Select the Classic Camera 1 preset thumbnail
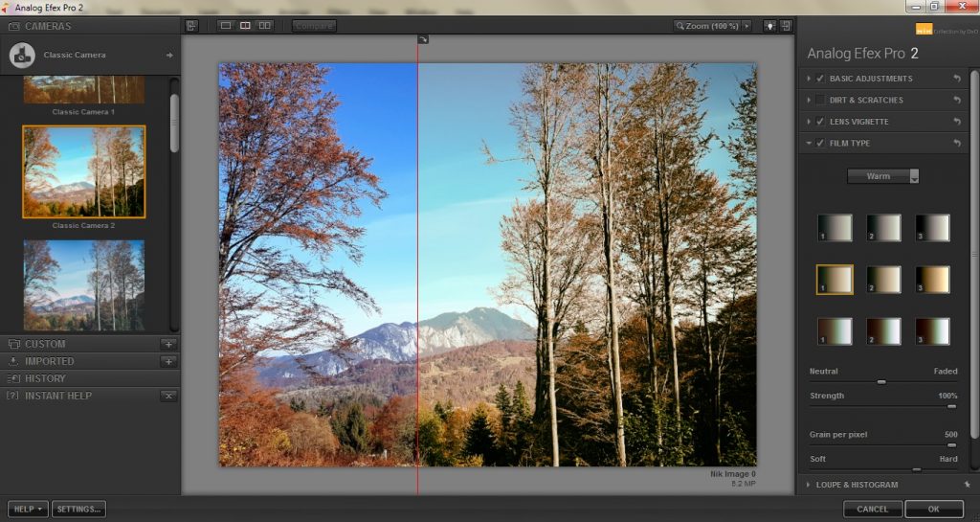 pos(84,89)
